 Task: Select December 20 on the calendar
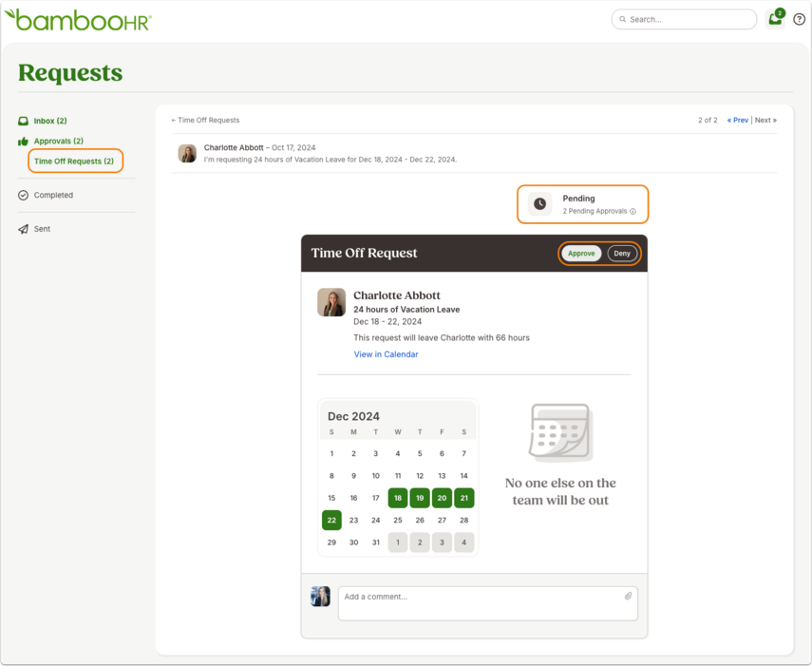pos(442,498)
